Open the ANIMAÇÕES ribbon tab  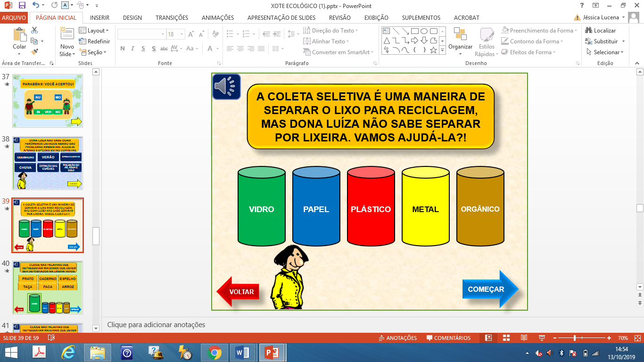pyautogui.click(x=217, y=18)
